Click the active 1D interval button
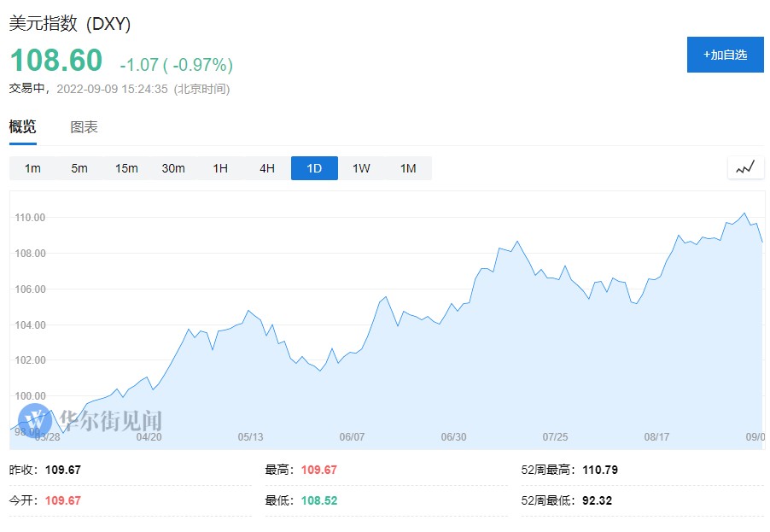This screenshot has height=532, width=770. pos(314,168)
